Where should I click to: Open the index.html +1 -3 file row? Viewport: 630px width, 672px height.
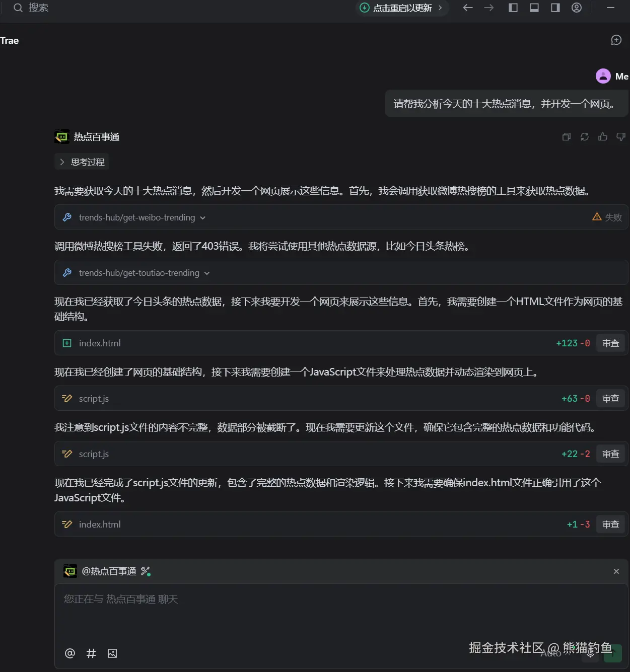pyautogui.click(x=341, y=525)
